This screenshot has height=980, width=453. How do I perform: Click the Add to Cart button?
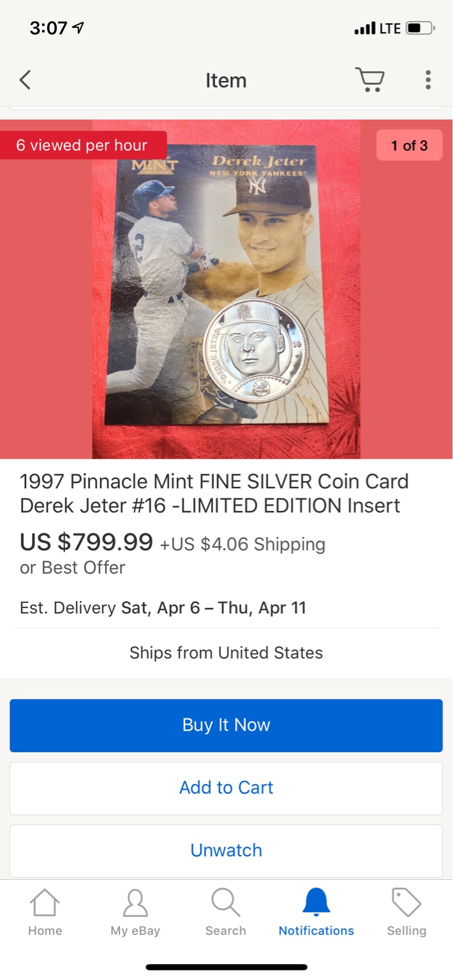pyautogui.click(x=226, y=788)
